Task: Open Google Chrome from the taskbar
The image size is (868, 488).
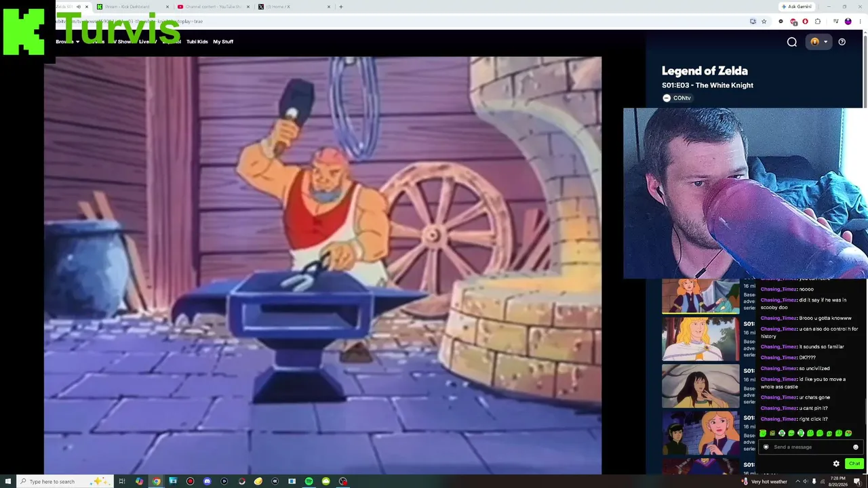Action: (x=156, y=481)
